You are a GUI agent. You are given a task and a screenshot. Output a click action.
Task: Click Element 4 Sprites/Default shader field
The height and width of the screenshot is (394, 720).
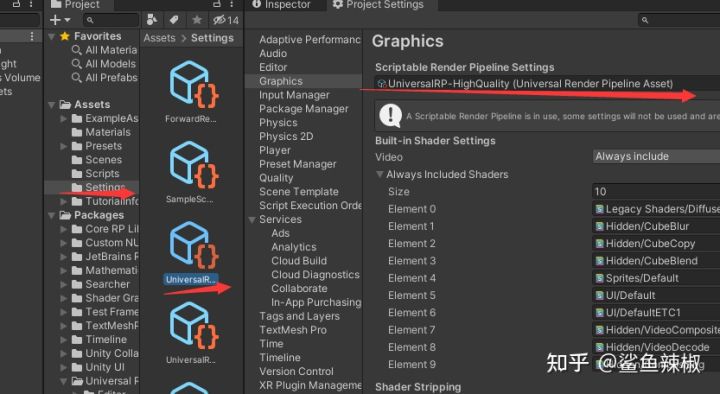click(x=656, y=278)
